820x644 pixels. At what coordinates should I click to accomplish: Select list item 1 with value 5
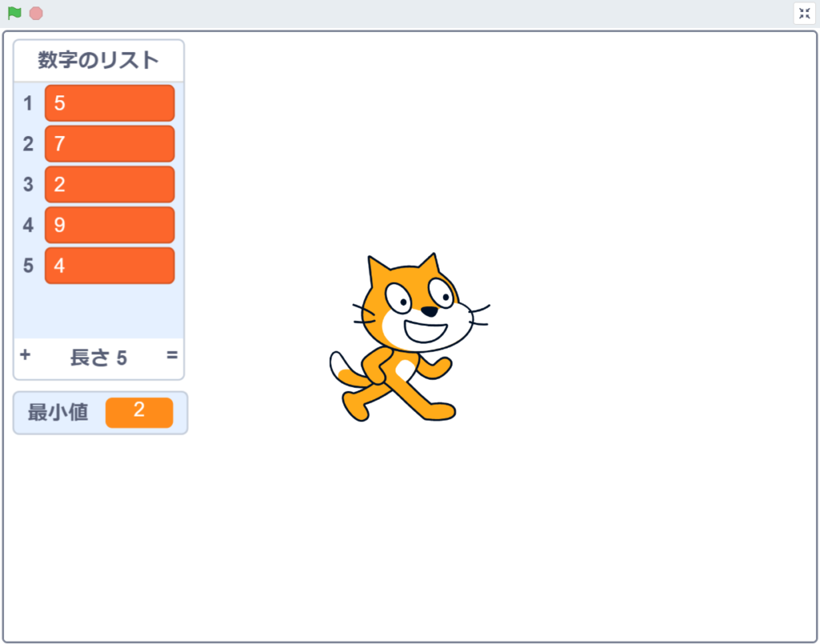[110, 103]
